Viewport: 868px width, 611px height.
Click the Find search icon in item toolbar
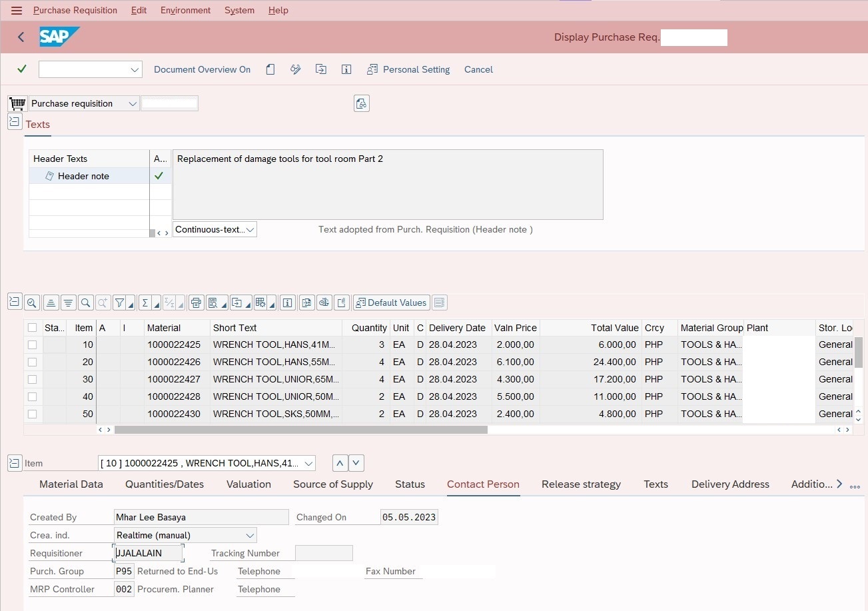pyautogui.click(x=85, y=303)
